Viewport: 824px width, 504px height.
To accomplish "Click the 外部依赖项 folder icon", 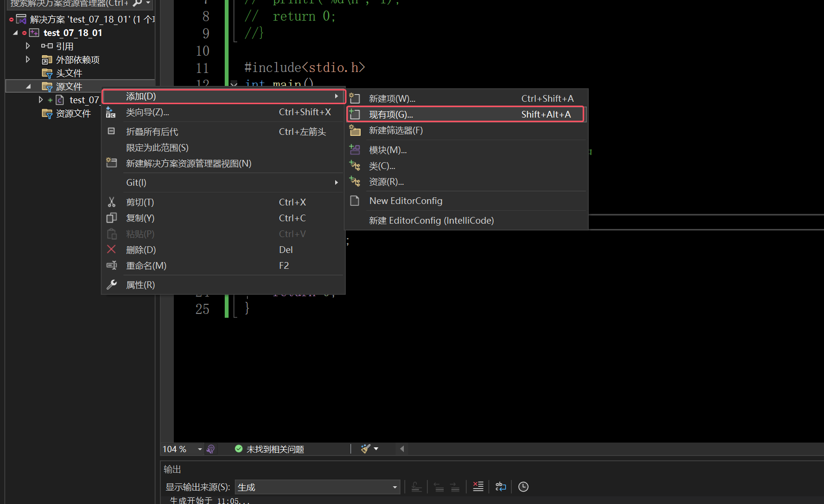I will click(47, 60).
